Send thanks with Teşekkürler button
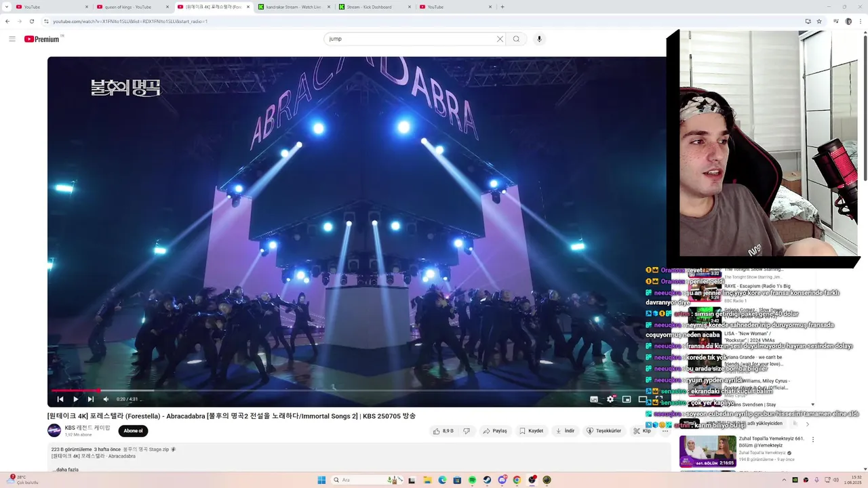Image resolution: width=868 pixels, height=488 pixels. [x=604, y=431]
